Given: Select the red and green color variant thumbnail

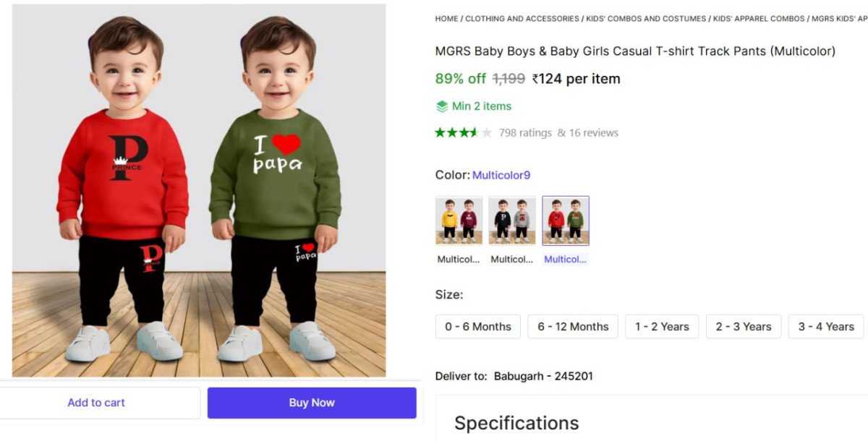Looking at the screenshot, I should click(x=566, y=220).
